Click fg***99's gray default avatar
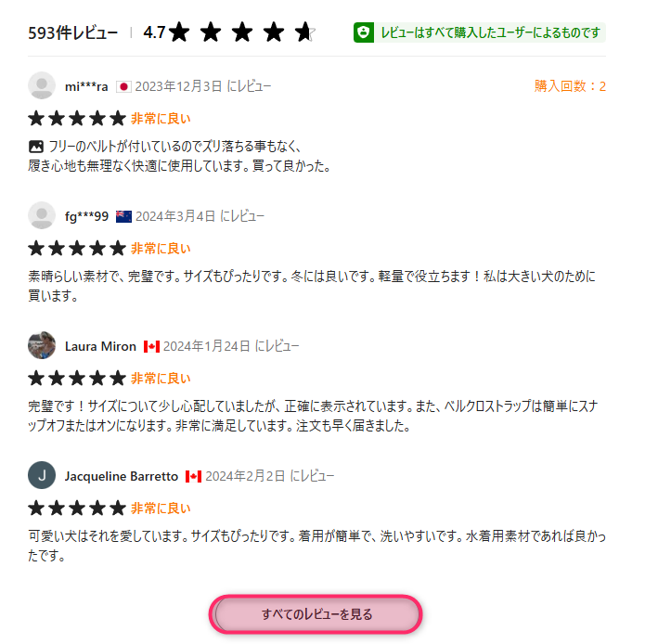The width and height of the screenshot is (645, 644). [x=42, y=215]
